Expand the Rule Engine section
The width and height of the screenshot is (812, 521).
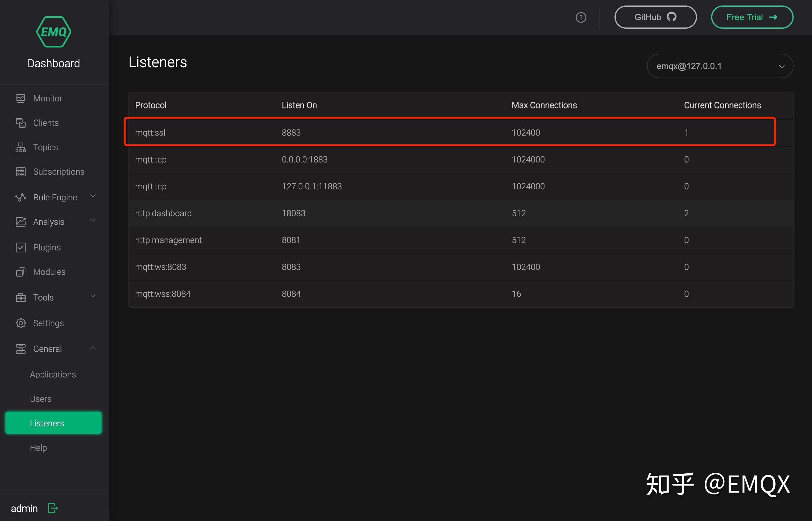(93, 196)
